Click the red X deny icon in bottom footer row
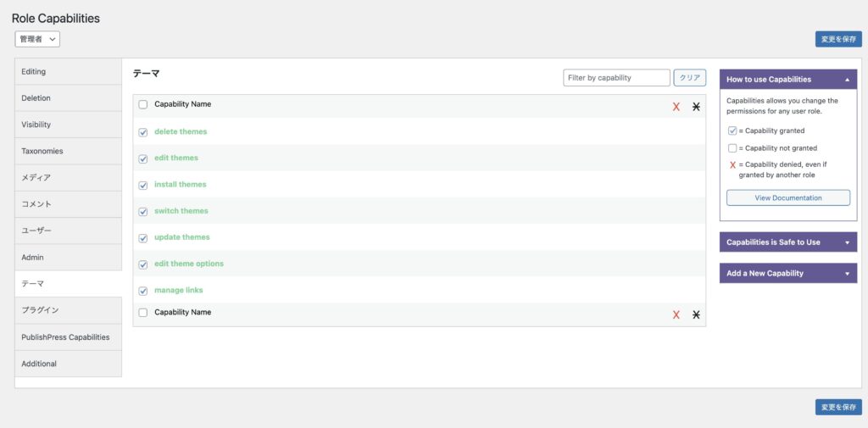The width and height of the screenshot is (868, 428). tap(676, 315)
